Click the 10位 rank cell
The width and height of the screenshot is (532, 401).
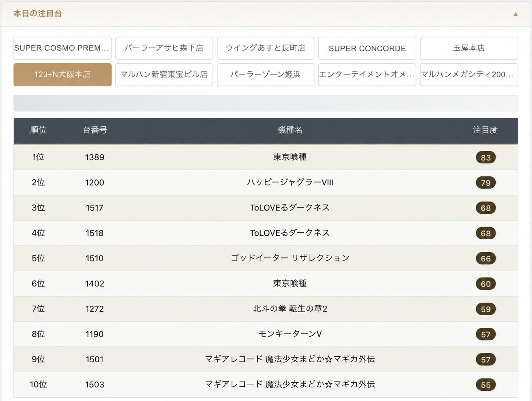point(38,385)
